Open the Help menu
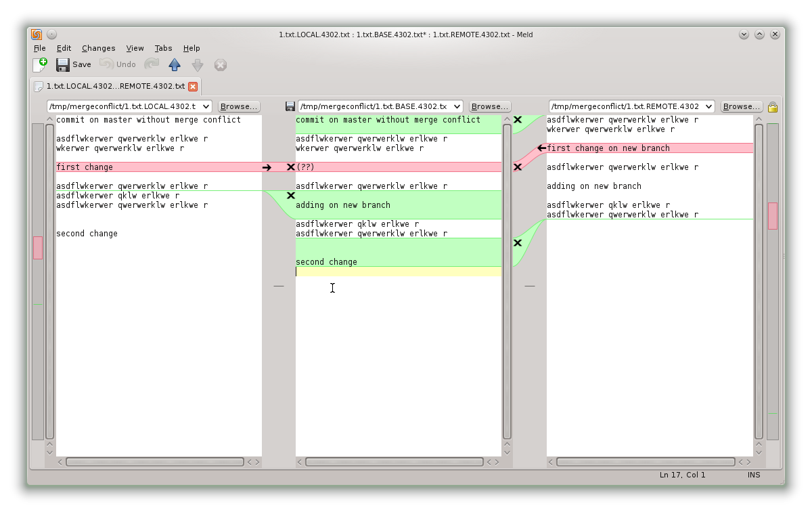The image size is (812, 512). coord(191,48)
